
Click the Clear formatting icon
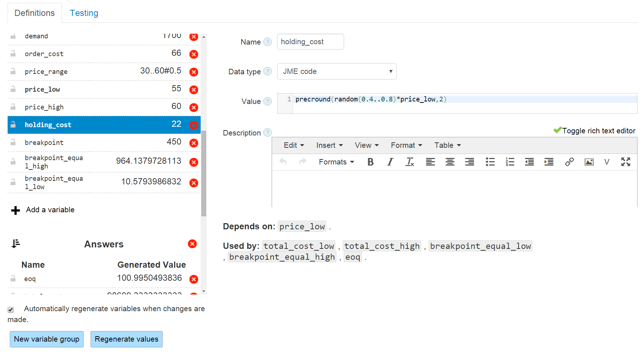point(409,162)
